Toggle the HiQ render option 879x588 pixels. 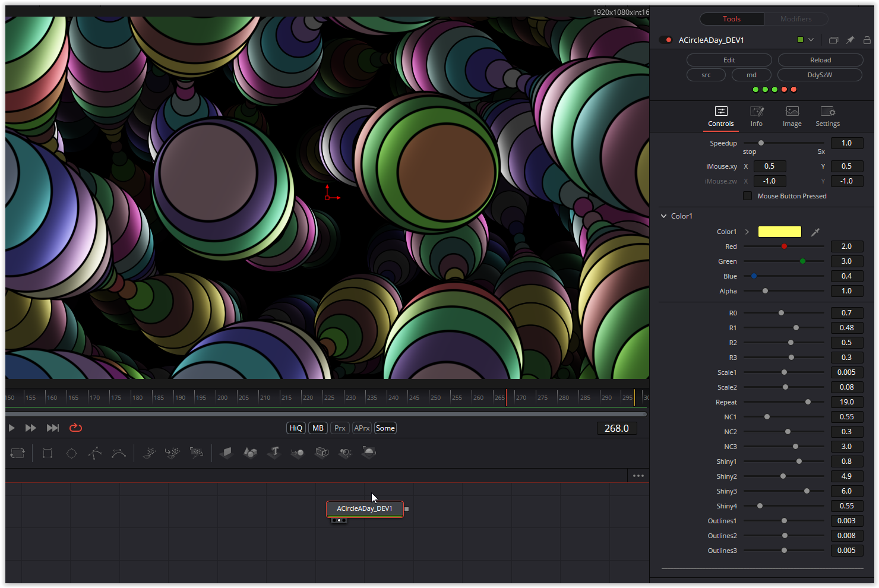(296, 428)
